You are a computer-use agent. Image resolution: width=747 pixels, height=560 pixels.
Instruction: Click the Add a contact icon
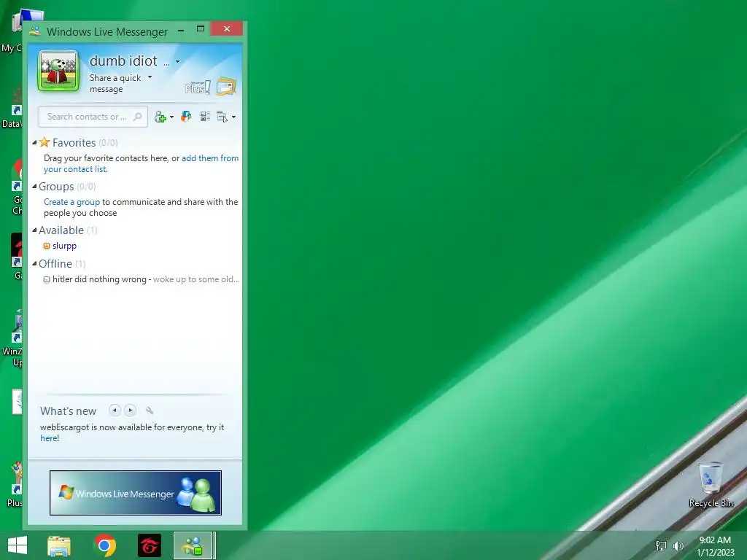[x=160, y=117]
